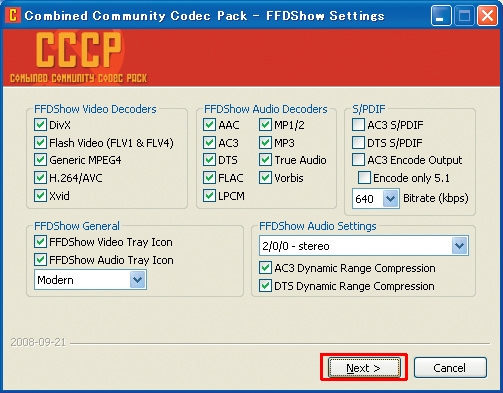Toggle Flash Video (FLV1 & FLV4) checkbox
Viewport: 503px width, 393px height.
point(40,143)
